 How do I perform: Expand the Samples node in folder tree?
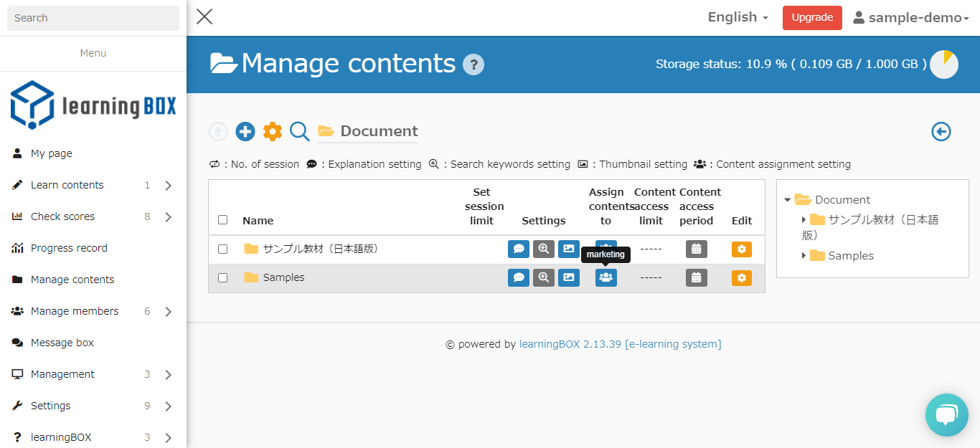[x=804, y=255]
